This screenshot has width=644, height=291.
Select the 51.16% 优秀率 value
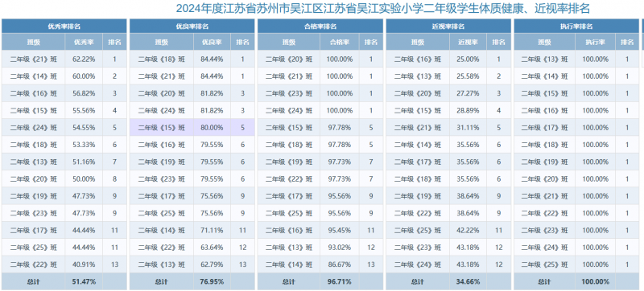pos(84,162)
